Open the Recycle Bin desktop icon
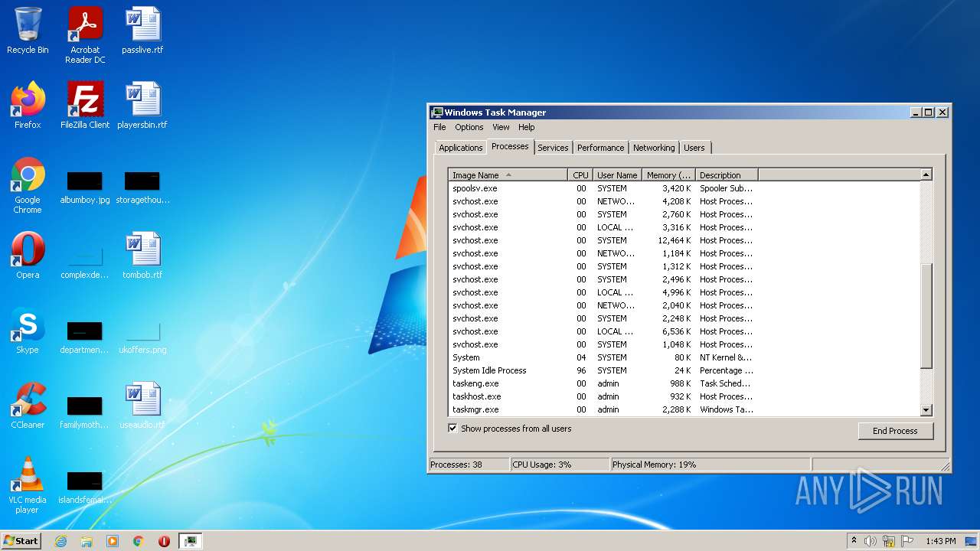Screen dimensions: 980x551 point(28,31)
